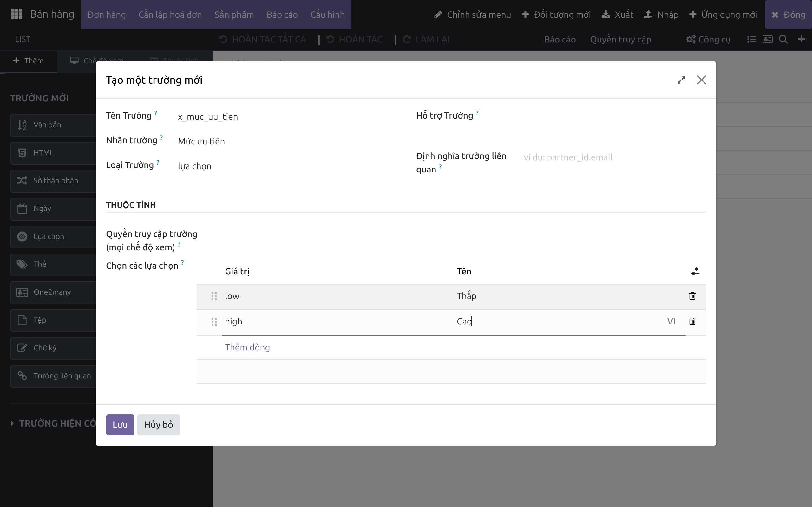Switch to the Thêm tab

(29, 61)
